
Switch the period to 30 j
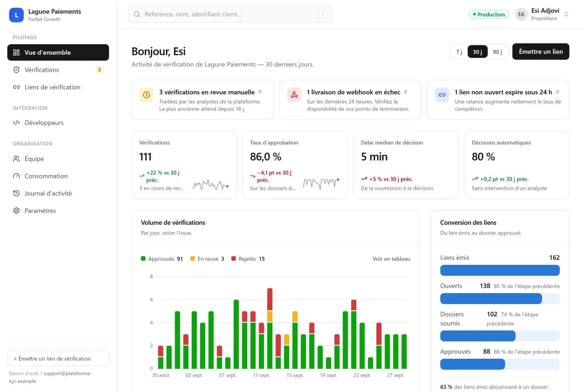pos(478,52)
